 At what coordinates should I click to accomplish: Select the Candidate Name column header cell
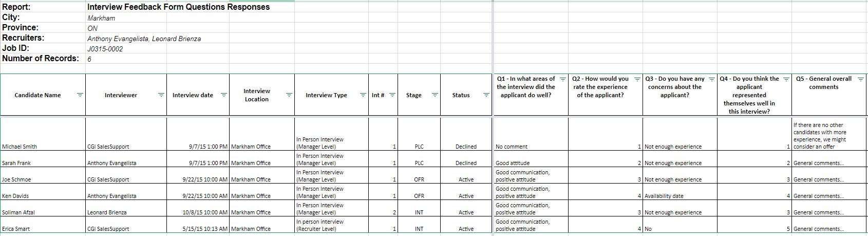43,95
